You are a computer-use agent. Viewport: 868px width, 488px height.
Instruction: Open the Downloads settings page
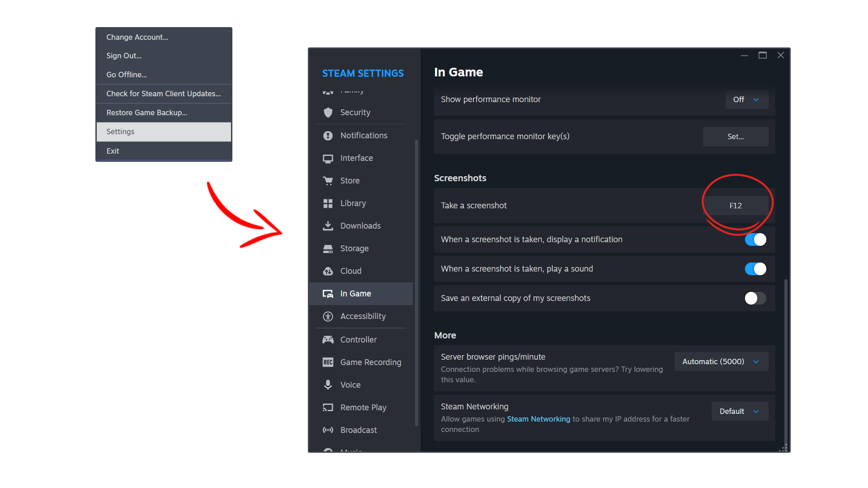[361, 226]
